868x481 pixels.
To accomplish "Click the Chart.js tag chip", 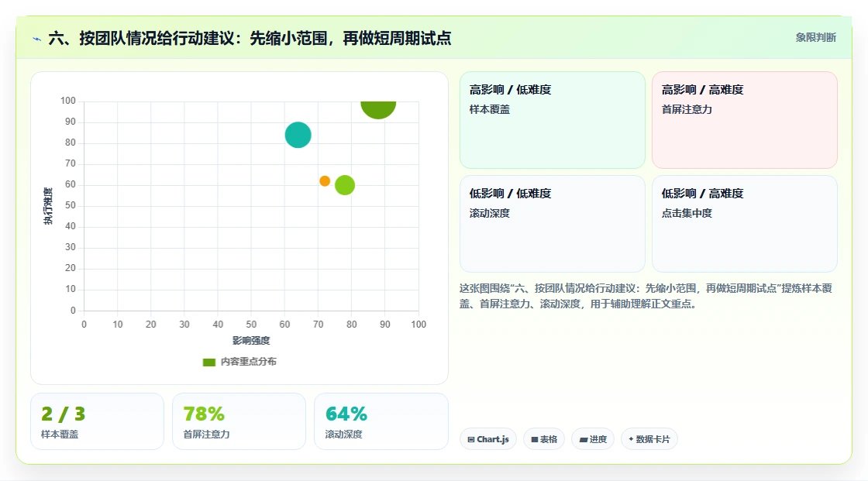I will [488, 439].
